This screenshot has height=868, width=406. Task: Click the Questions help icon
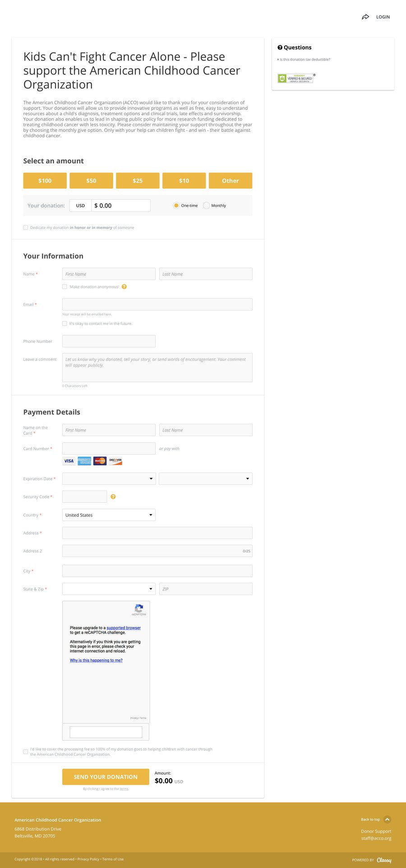pos(280,47)
